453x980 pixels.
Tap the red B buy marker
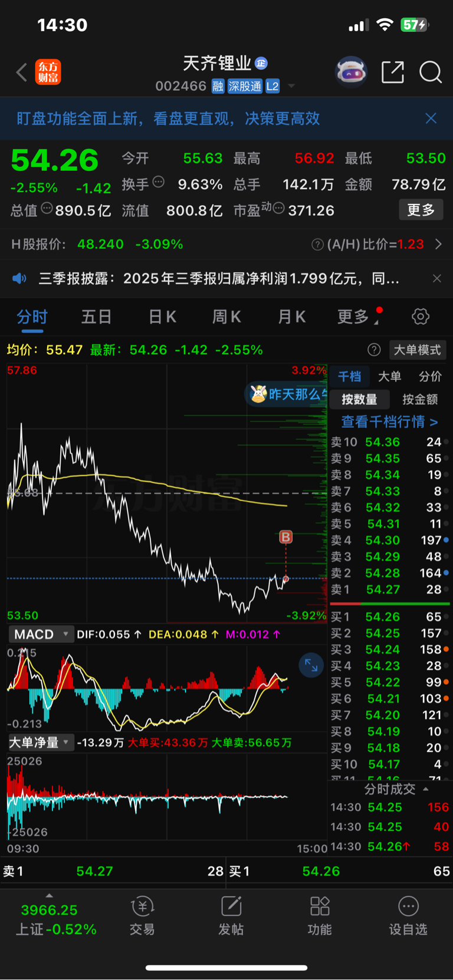pos(285,537)
